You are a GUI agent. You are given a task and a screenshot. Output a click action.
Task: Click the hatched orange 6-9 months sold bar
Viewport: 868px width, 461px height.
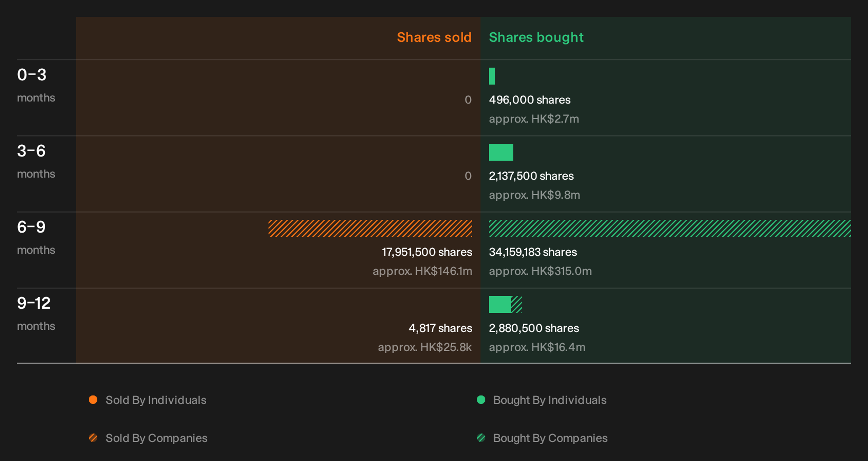371,228
